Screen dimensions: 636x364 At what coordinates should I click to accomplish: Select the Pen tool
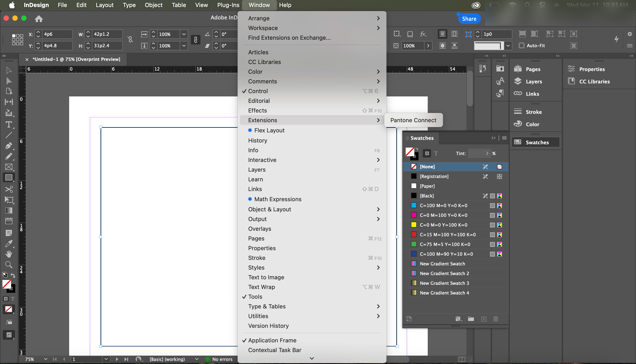pyautogui.click(x=9, y=146)
